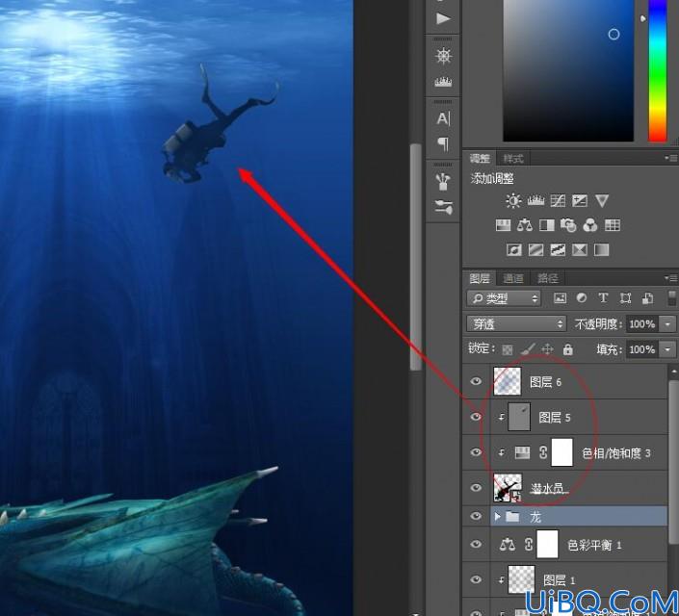Switch to the 通道 tab

point(513,278)
